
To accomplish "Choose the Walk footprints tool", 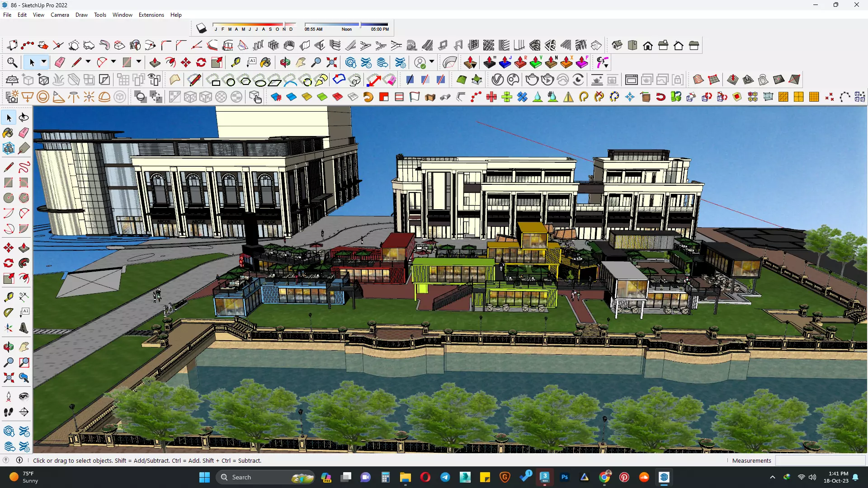I will point(8,412).
